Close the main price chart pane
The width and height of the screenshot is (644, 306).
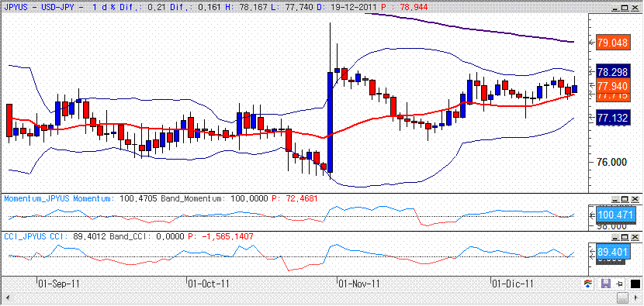(x=635, y=8)
